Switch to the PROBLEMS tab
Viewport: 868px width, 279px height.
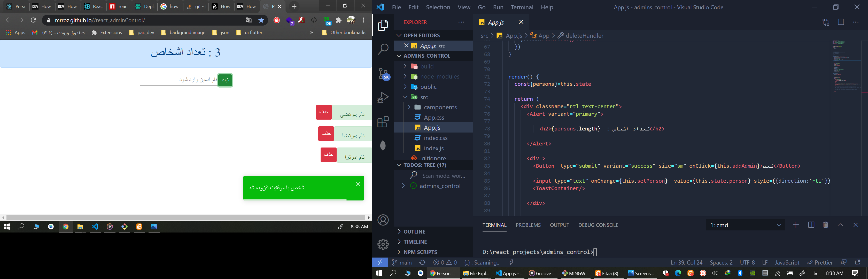tap(528, 225)
